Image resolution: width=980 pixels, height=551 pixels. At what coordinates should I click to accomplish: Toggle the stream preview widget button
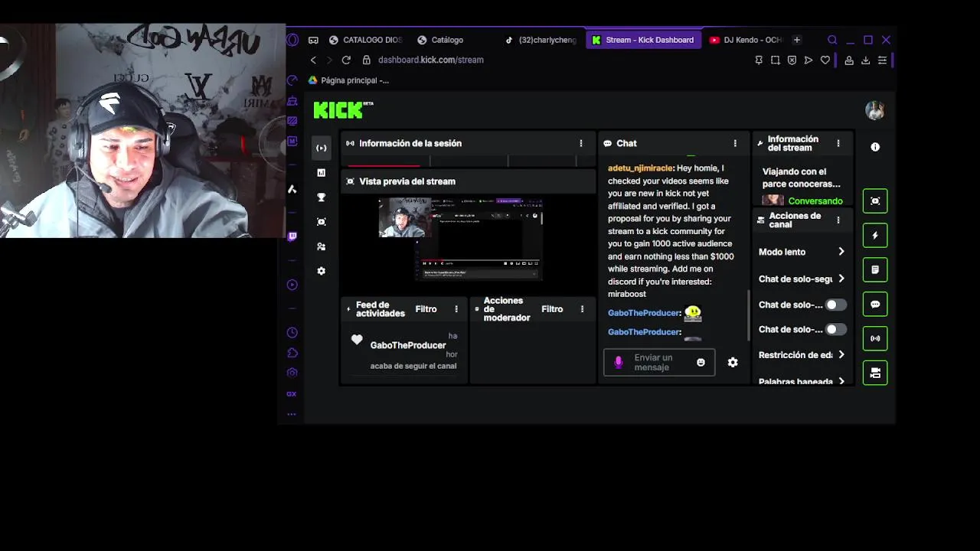[x=875, y=201]
